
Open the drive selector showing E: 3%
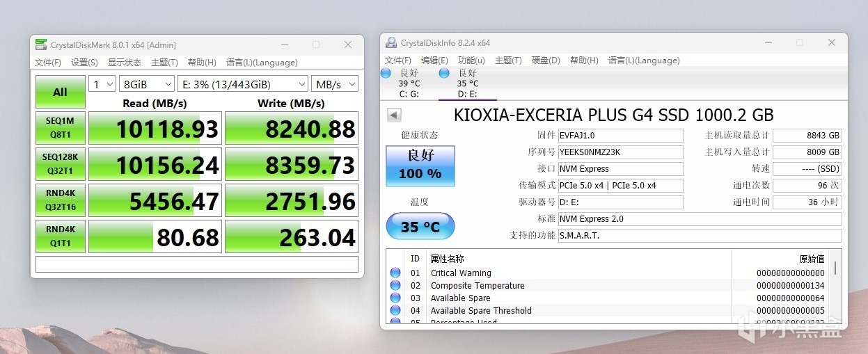[243, 84]
